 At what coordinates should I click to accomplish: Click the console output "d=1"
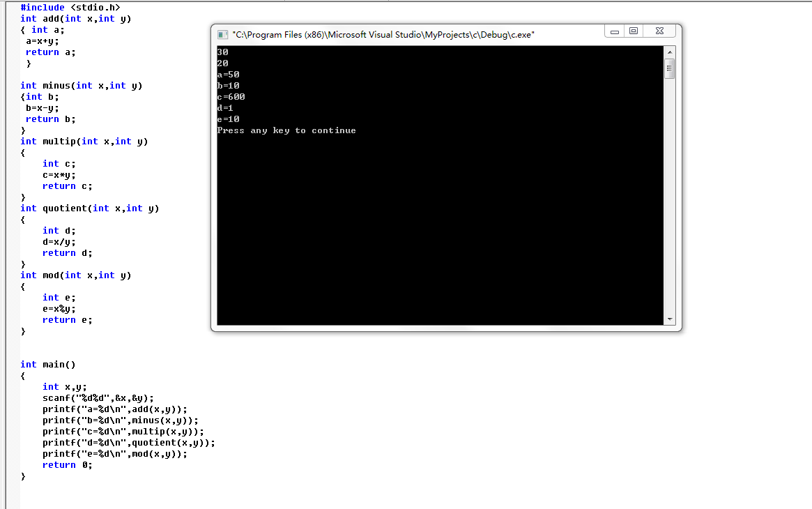click(225, 107)
